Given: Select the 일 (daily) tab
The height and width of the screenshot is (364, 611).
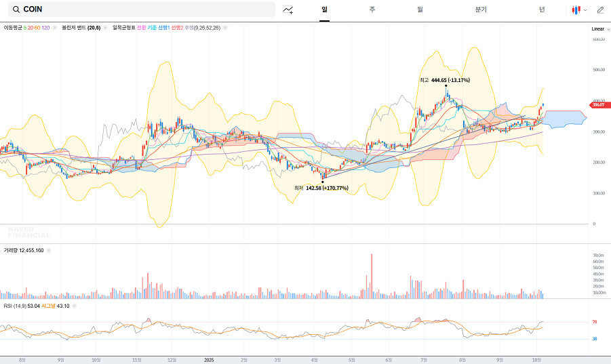Looking at the screenshot, I should point(325,9).
